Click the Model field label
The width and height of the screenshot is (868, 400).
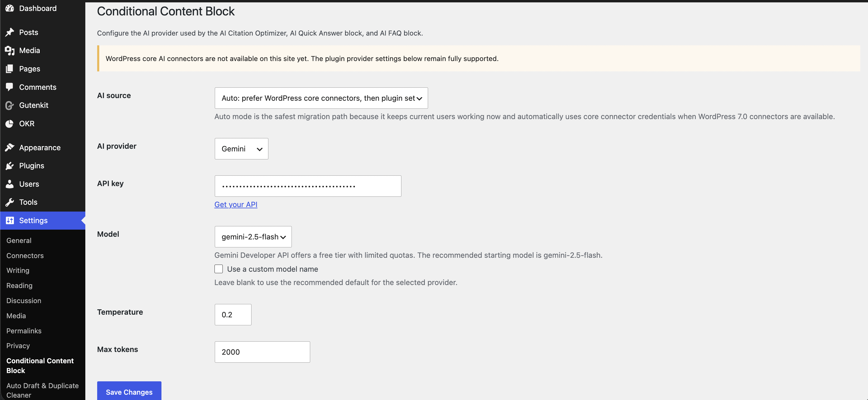pyautogui.click(x=108, y=234)
